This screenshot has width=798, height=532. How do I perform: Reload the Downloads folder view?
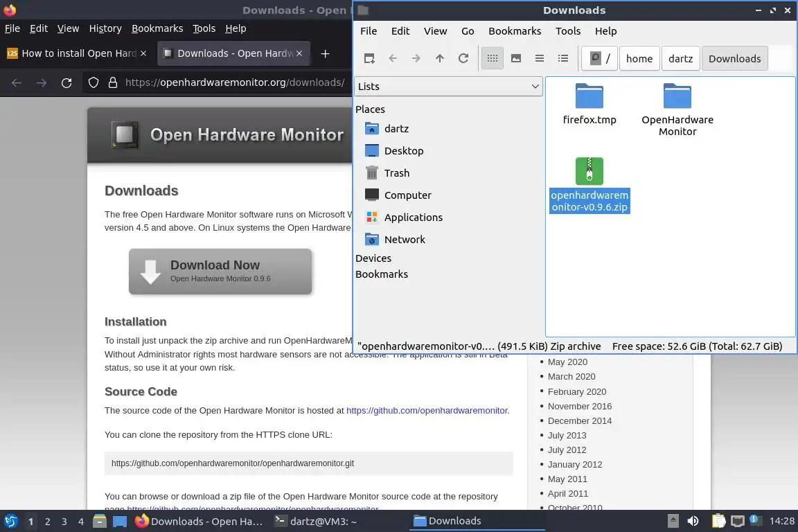pos(463,59)
